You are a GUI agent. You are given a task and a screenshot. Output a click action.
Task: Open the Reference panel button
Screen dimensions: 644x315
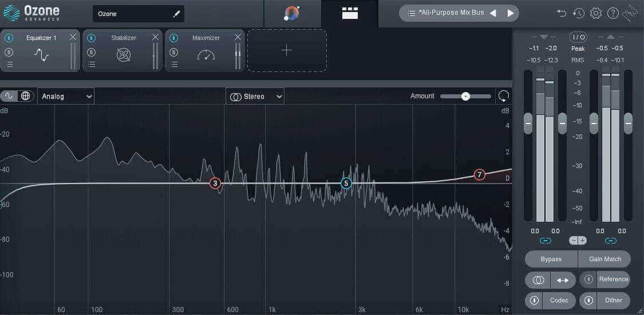click(614, 280)
